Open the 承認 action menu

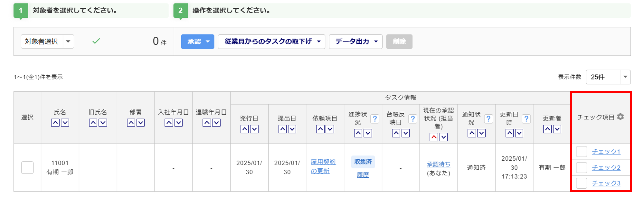(x=197, y=42)
